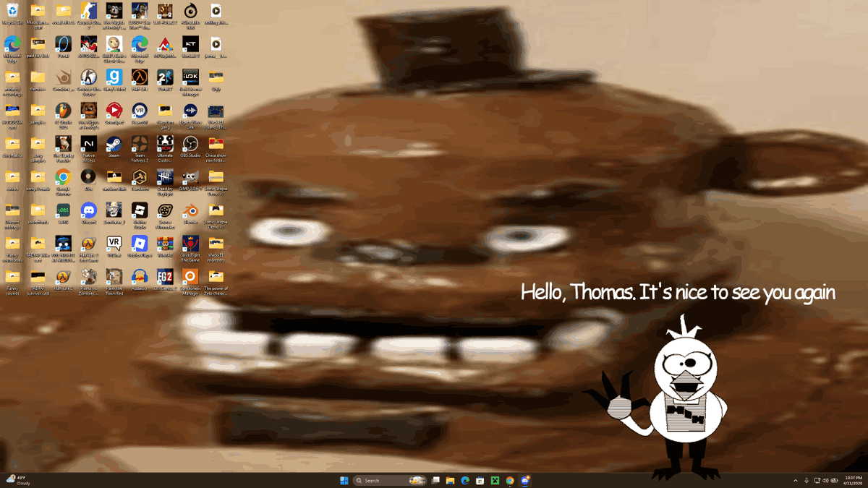The image size is (868, 488).
Task: Open Soundpad desktop shortcut
Action: pos(114,114)
